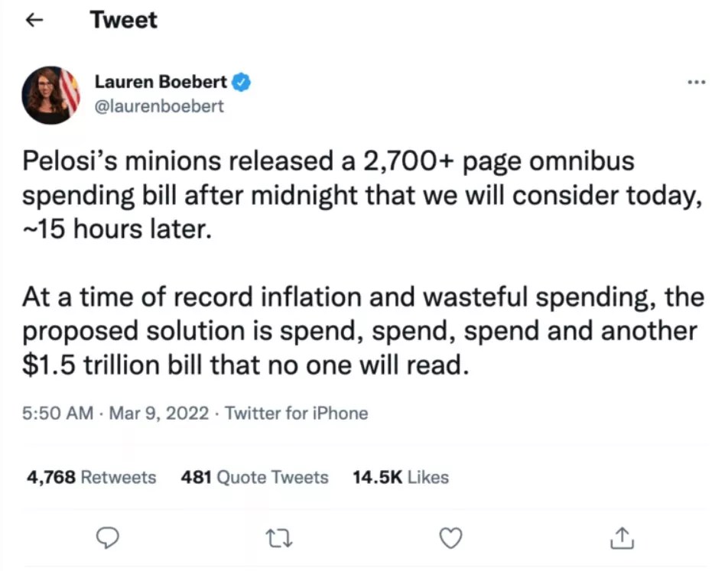The height and width of the screenshot is (571, 728).
Task: Click the tweet line mentioning Pelosi's minions
Action: [x=329, y=162]
